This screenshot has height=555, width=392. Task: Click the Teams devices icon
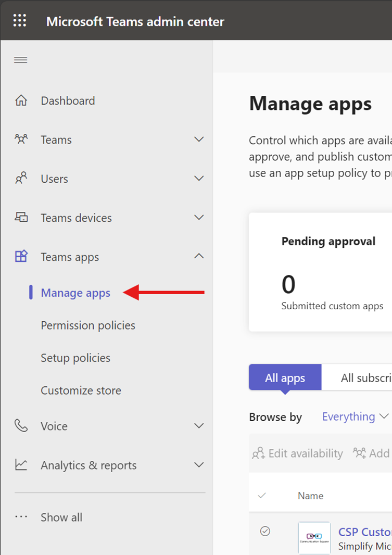tap(21, 217)
